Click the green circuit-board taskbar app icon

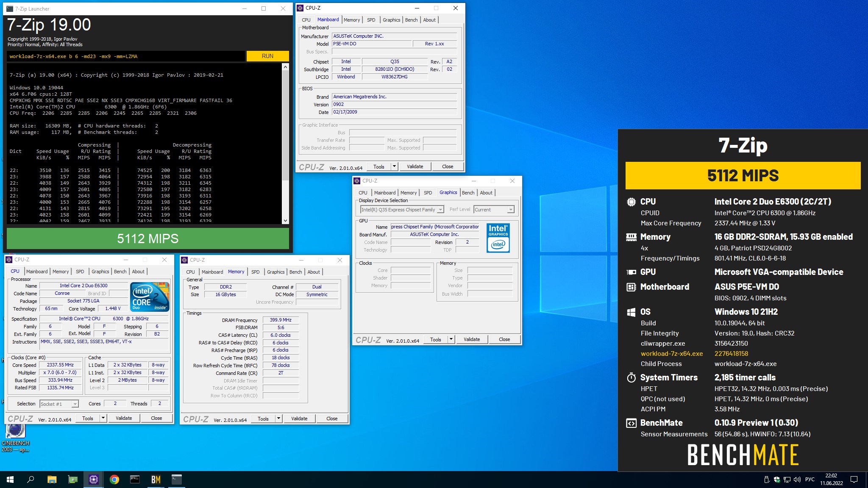pos(73,480)
